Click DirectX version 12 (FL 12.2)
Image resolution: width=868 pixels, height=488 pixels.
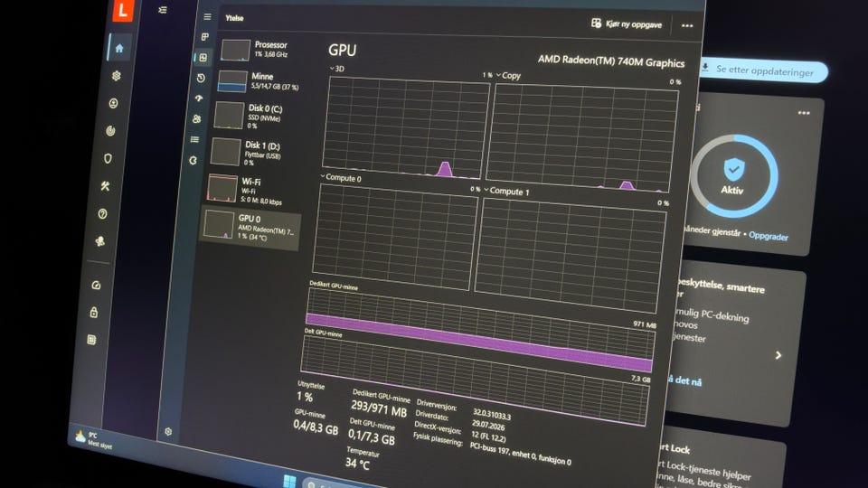[487, 436]
